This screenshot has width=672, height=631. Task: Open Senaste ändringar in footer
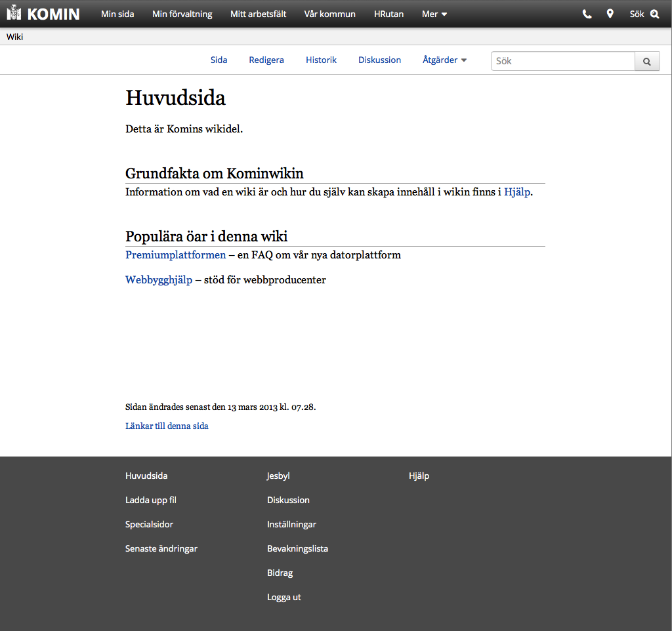point(161,548)
